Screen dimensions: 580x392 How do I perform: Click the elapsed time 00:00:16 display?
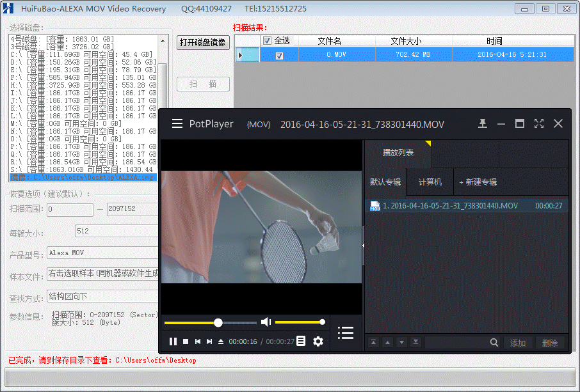click(x=243, y=341)
